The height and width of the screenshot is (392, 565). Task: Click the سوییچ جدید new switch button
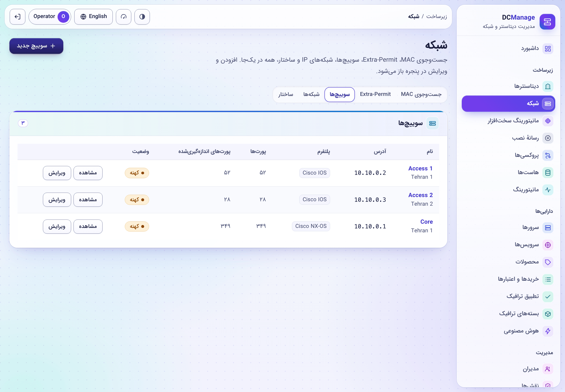click(x=36, y=46)
